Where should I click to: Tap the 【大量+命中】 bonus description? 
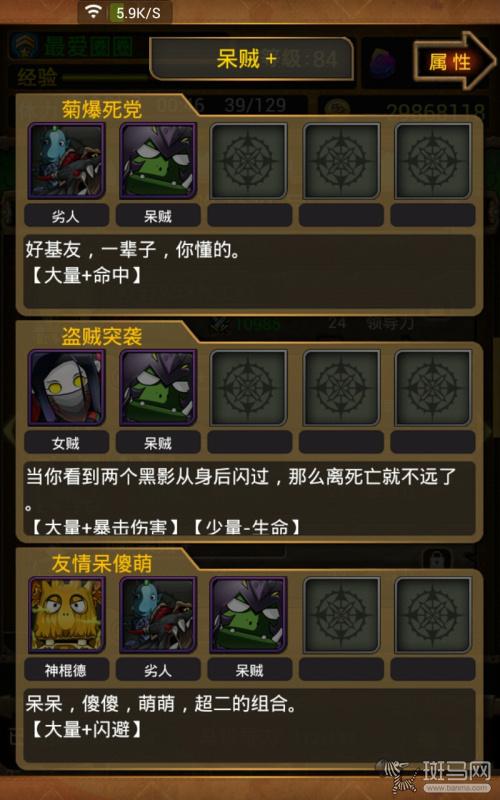(85, 276)
